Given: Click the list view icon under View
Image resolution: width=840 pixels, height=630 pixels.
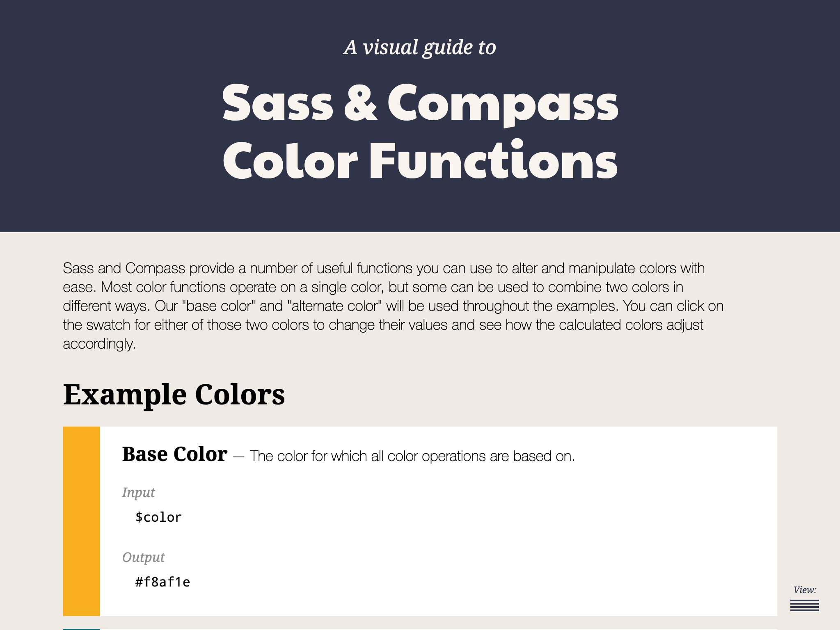Looking at the screenshot, I should point(804,605).
